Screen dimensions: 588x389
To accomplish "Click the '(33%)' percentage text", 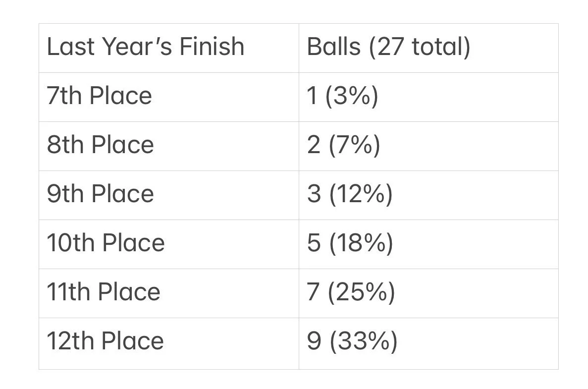I will 364,341.
